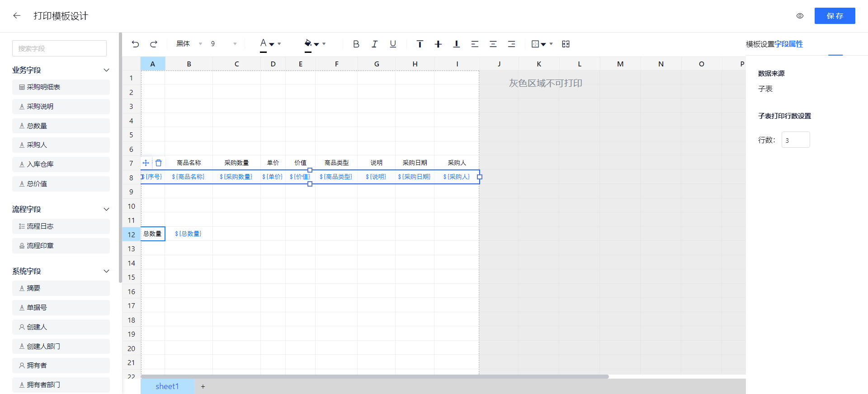Align text to the left
This screenshot has height=394, width=868.
tap(475, 44)
